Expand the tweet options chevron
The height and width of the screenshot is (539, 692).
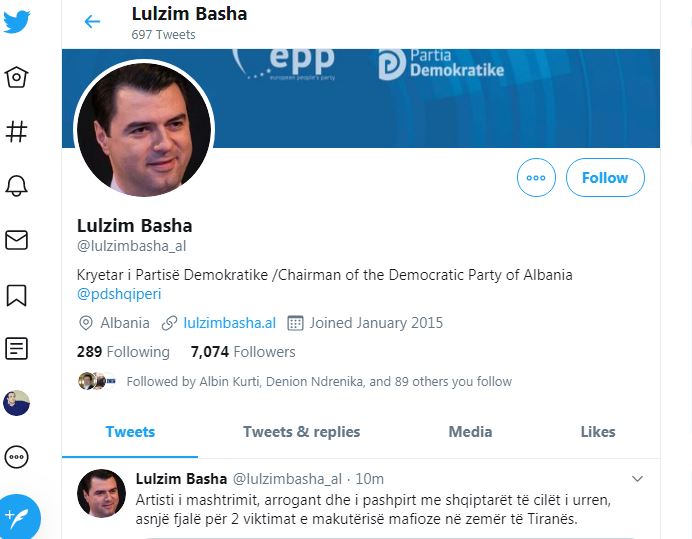click(x=638, y=479)
